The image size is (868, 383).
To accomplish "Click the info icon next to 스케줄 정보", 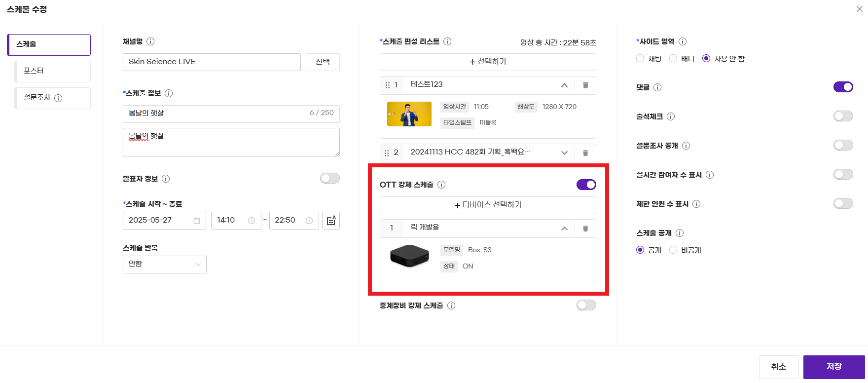I will pos(169,93).
